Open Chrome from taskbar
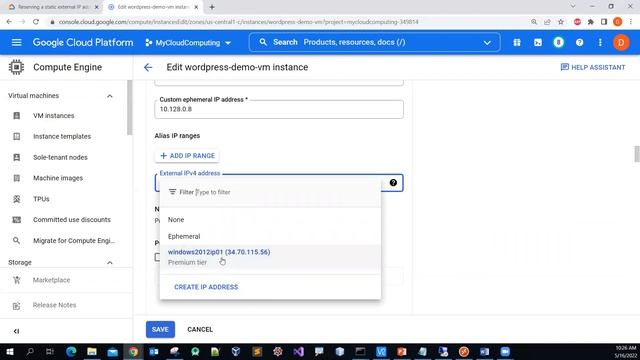 pos(133,351)
